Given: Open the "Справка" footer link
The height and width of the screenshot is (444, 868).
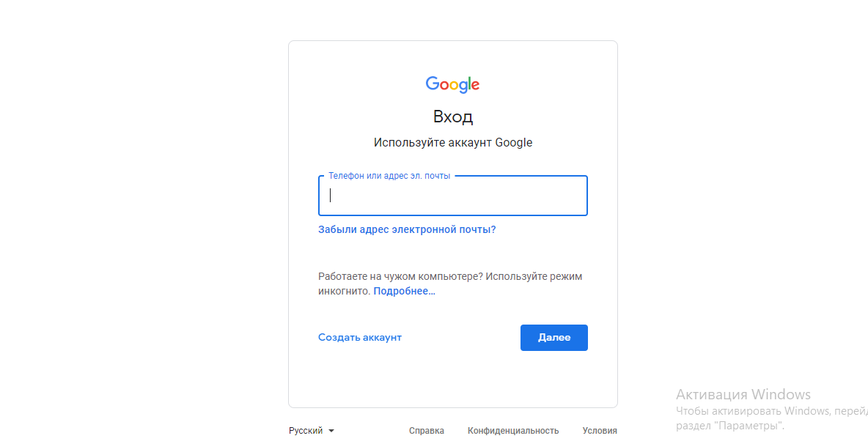Looking at the screenshot, I should tap(427, 431).
